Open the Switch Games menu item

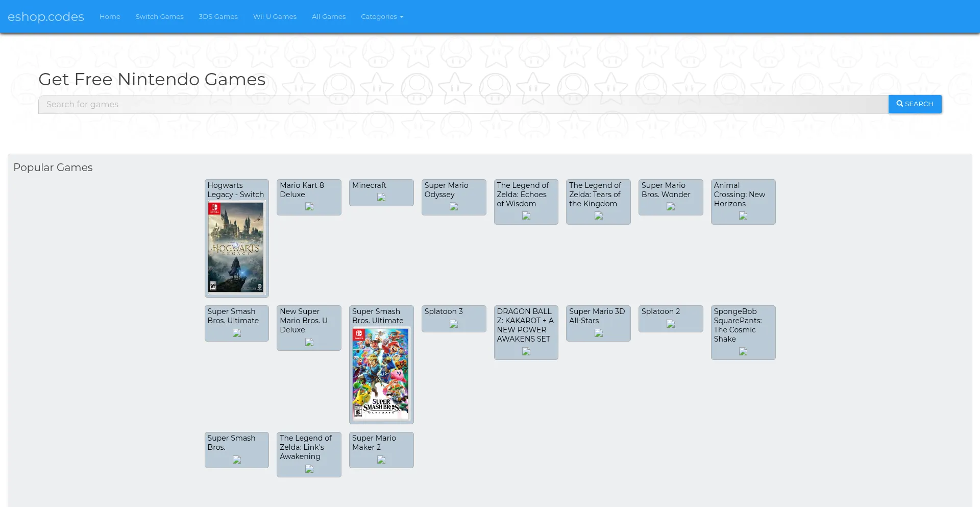pos(159,17)
